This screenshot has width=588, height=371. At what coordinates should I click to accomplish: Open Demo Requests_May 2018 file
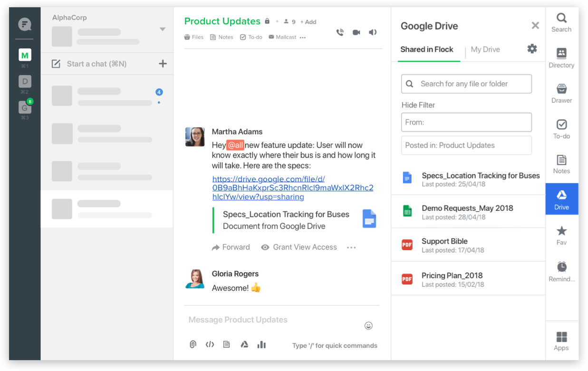468,211
